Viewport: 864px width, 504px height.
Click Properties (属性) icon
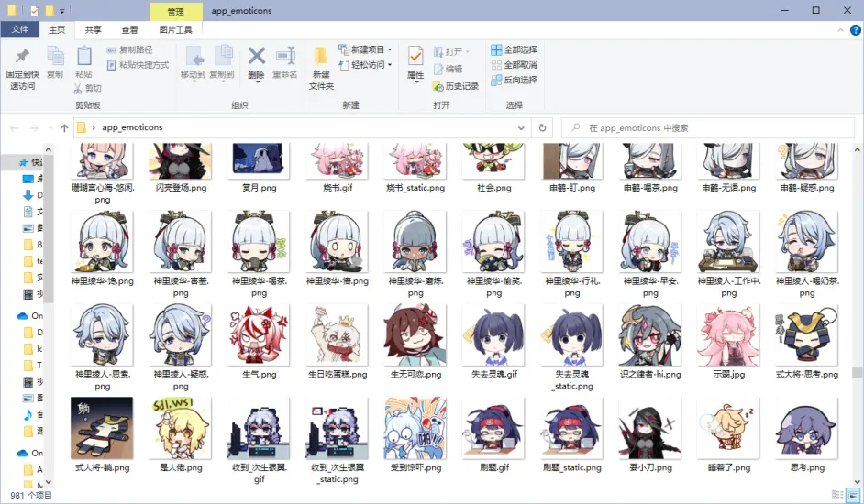coord(415,56)
